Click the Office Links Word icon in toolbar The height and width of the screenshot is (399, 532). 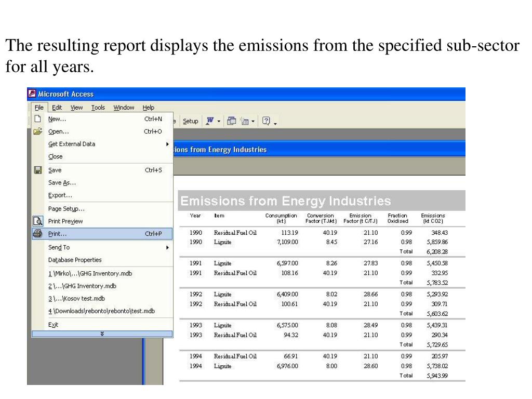[x=210, y=121]
